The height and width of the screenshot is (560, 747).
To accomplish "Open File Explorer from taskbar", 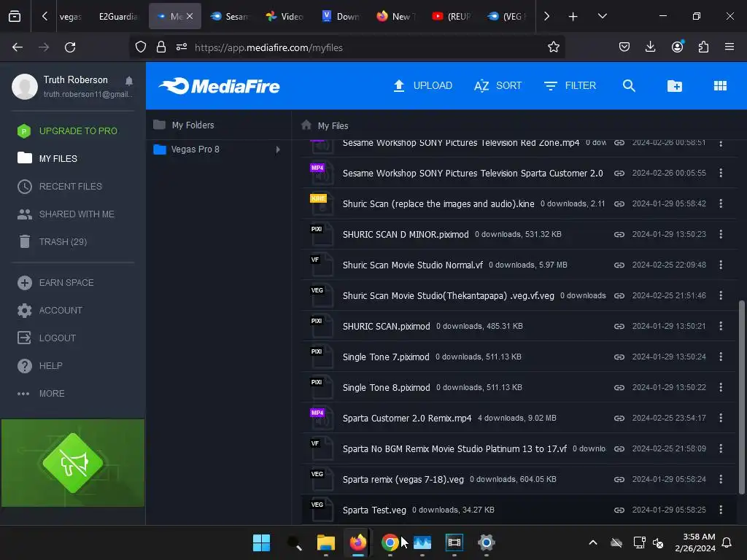I will (x=326, y=542).
